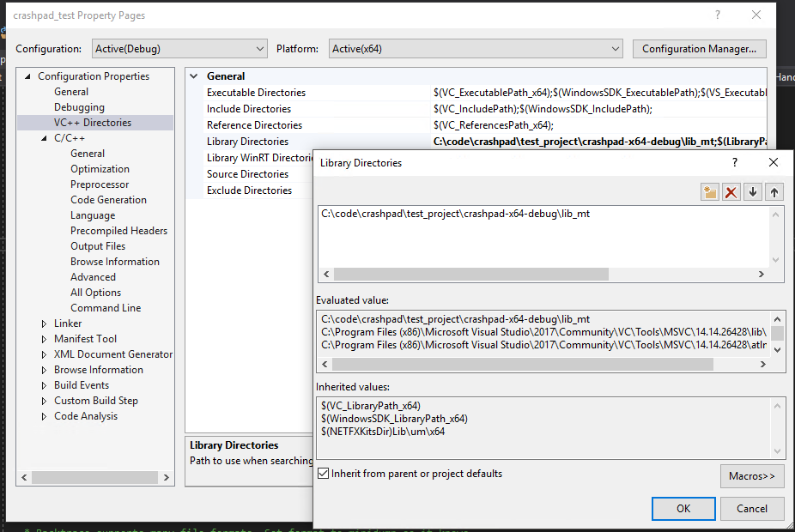The width and height of the screenshot is (795, 532).
Task: Select Code Generation under C/C++
Action: pyautogui.click(x=108, y=200)
